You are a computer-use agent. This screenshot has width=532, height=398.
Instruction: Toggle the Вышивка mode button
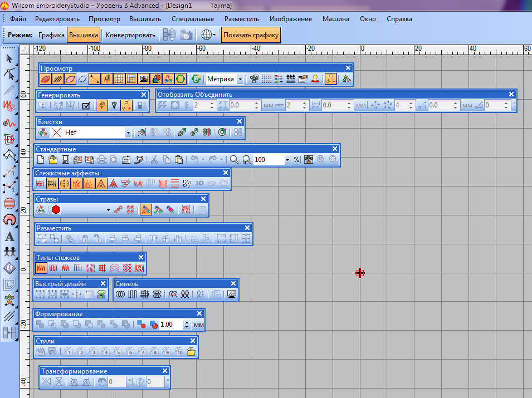coord(84,35)
